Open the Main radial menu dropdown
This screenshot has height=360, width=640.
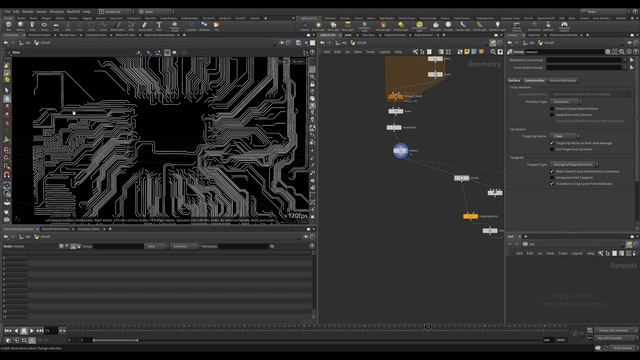click(155, 12)
